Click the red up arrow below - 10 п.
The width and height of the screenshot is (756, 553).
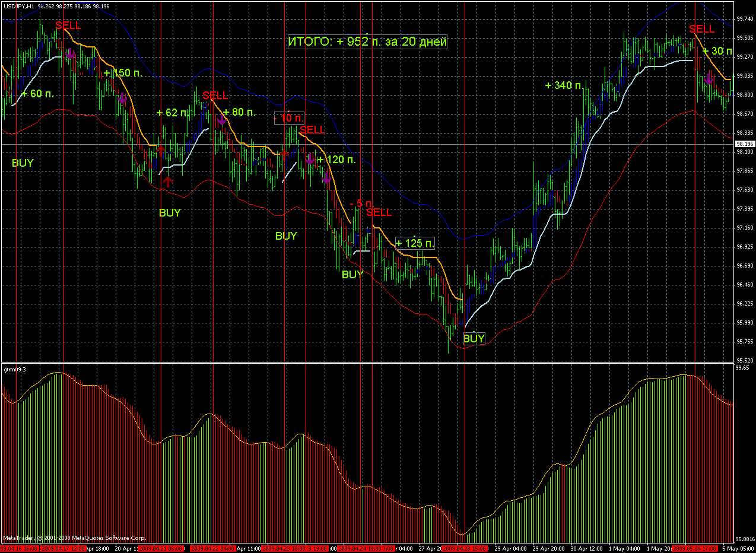[284, 154]
